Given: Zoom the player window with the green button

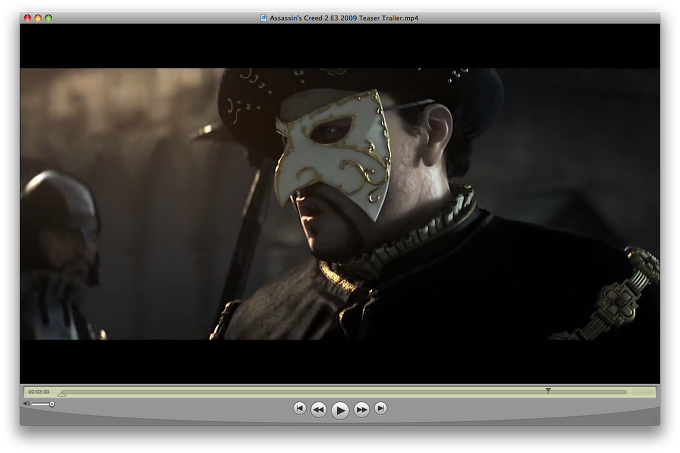Looking at the screenshot, I should [x=48, y=18].
